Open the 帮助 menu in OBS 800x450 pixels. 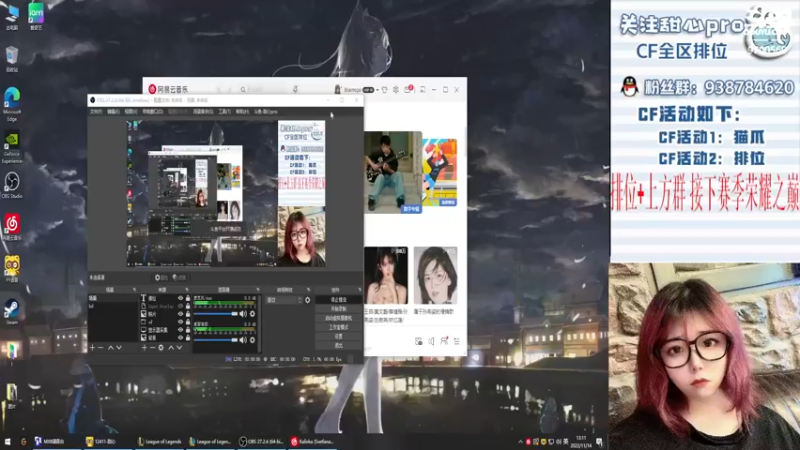pyautogui.click(x=242, y=111)
